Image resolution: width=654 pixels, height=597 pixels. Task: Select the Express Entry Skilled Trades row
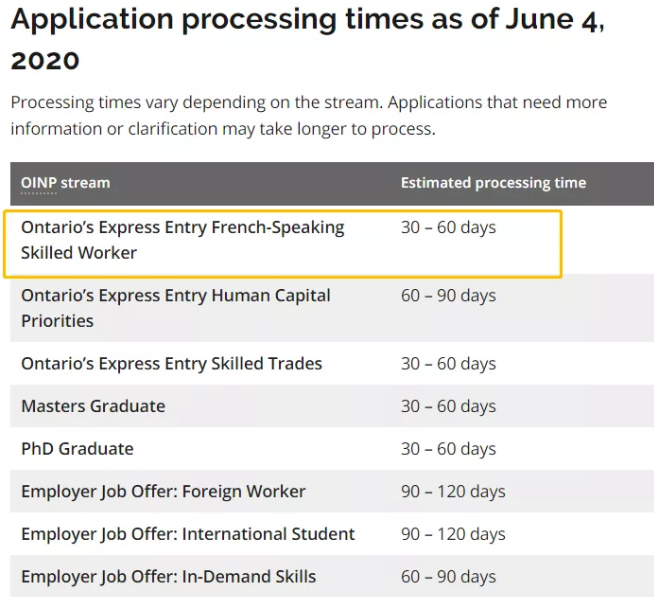171,364
